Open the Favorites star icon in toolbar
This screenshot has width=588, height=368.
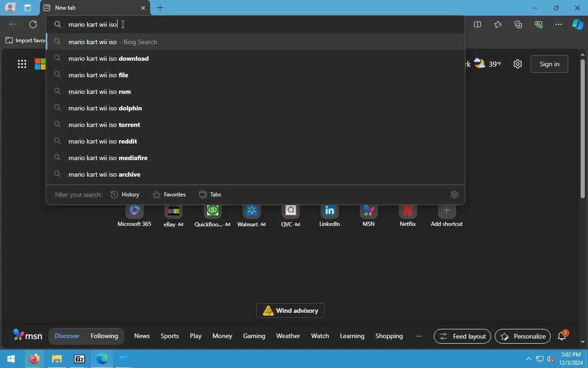498,24
